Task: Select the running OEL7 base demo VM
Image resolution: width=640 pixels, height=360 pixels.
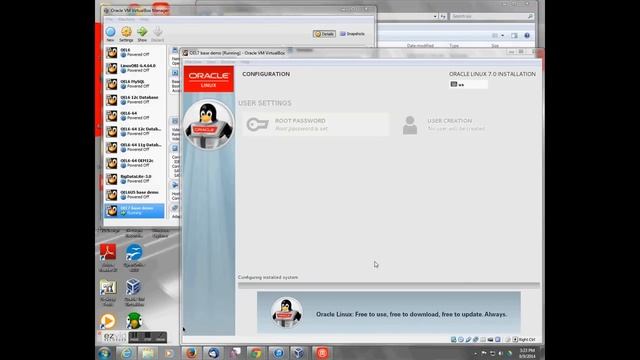Action: [x=134, y=211]
